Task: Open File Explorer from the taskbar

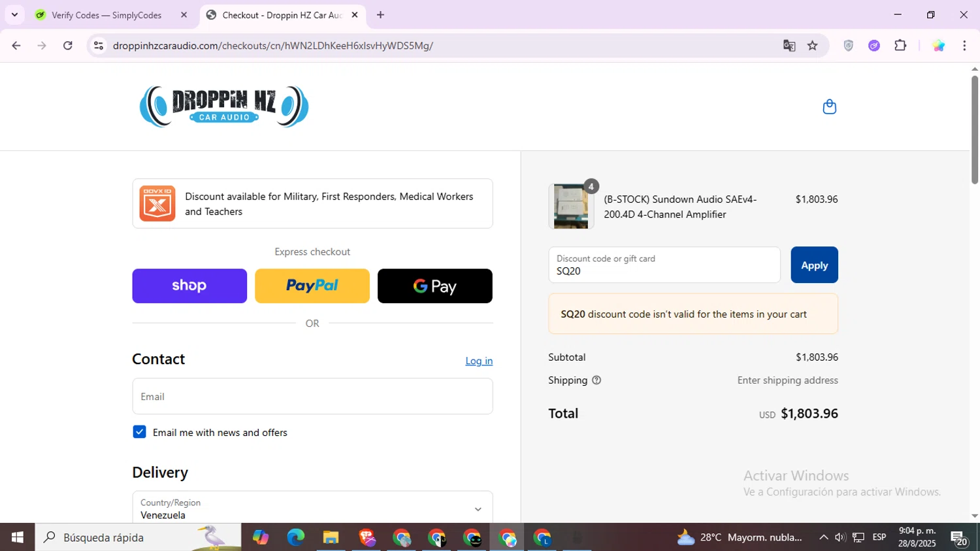Action: tap(331, 537)
